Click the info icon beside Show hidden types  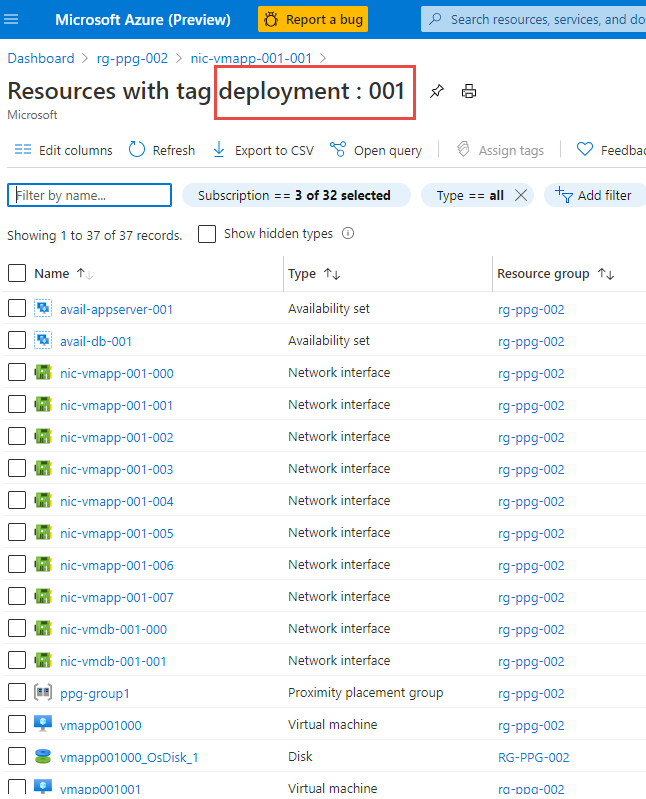(x=348, y=233)
